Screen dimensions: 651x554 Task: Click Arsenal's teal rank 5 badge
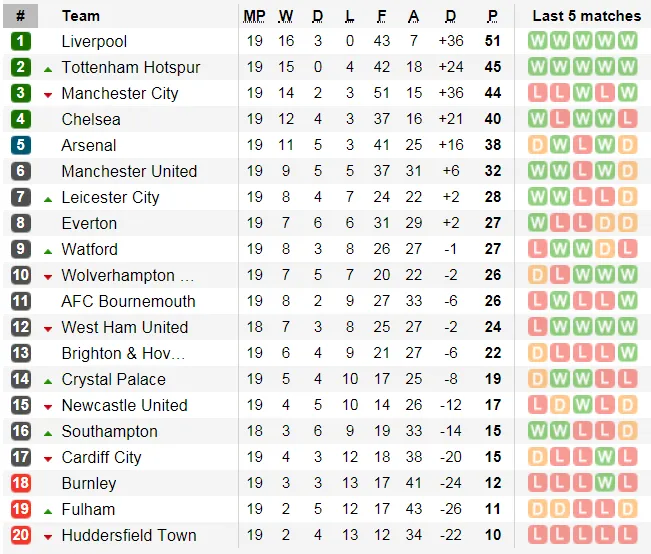21,145
